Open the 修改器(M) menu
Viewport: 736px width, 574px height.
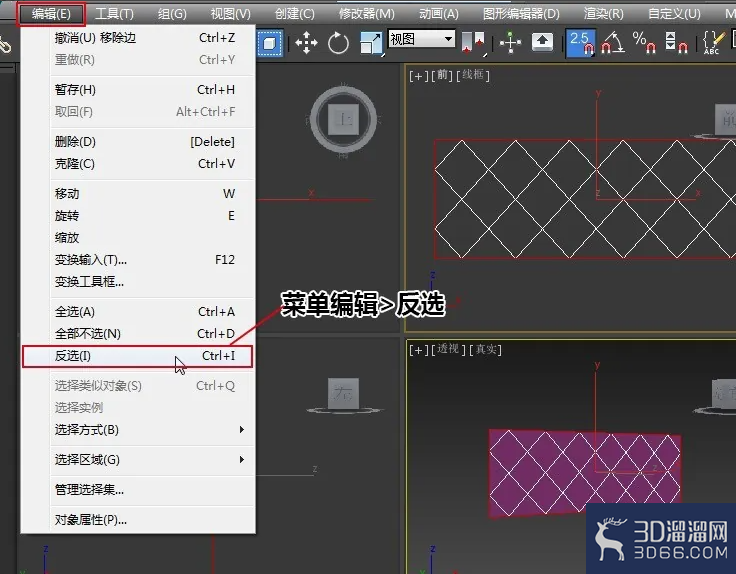[x=367, y=14]
